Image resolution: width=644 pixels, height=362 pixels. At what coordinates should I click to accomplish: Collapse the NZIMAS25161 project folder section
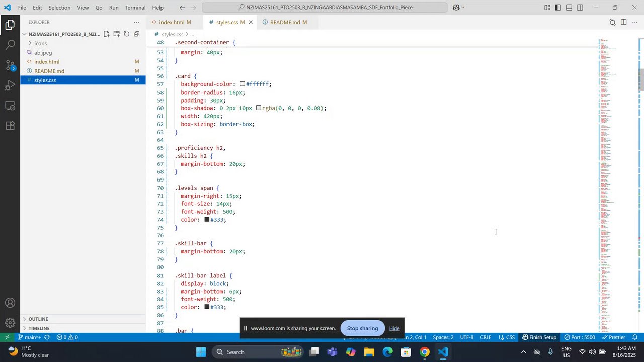point(64,34)
